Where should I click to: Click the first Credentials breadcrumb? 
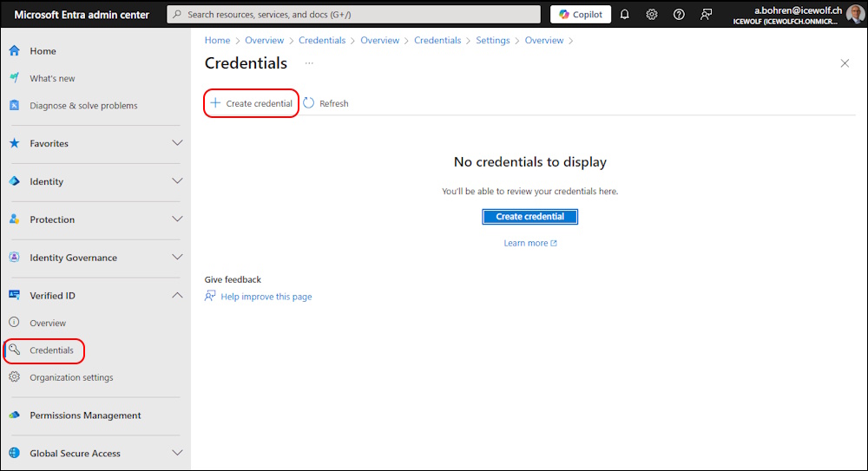(x=322, y=41)
